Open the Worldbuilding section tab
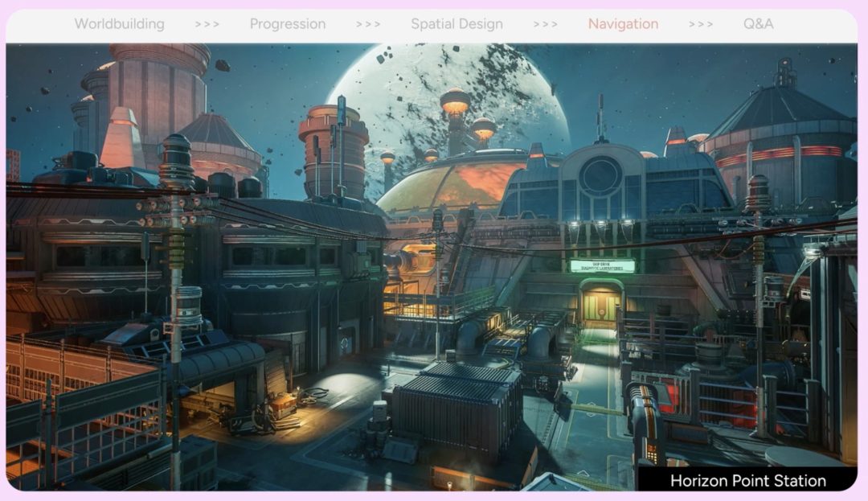 (x=120, y=24)
